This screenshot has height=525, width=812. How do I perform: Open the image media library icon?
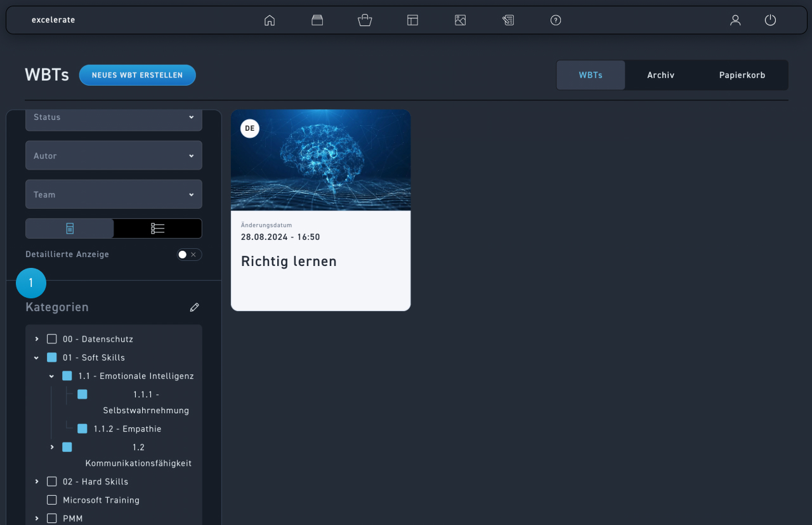461,20
